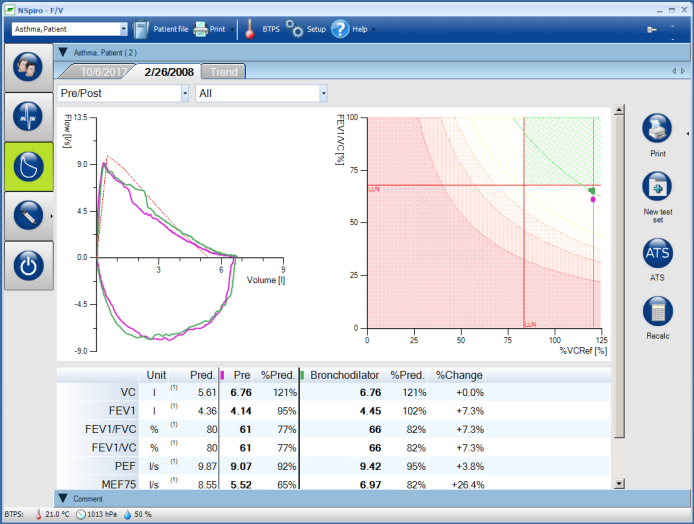The width and height of the screenshot is (694, 524).
Task: Click the pen edit sidebar icon
Action: (27, 215)
